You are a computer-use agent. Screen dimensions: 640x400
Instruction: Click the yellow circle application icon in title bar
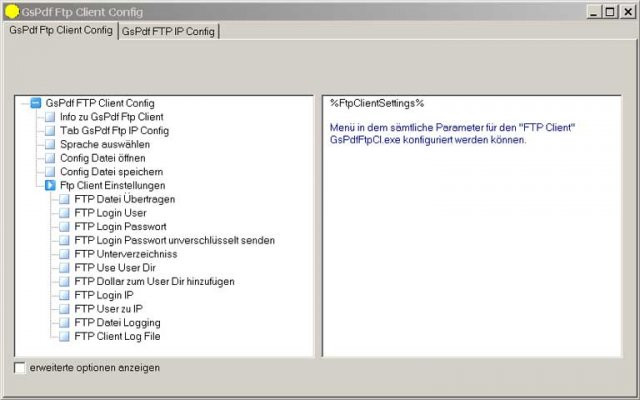(x=12, y=12)
